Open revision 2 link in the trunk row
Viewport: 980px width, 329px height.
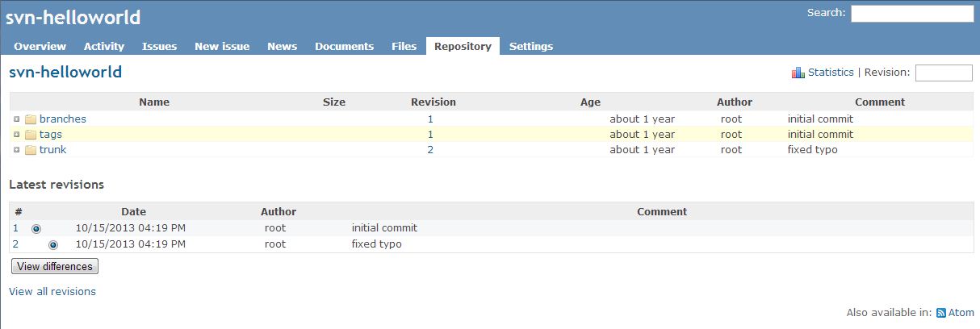pos(430,149)
